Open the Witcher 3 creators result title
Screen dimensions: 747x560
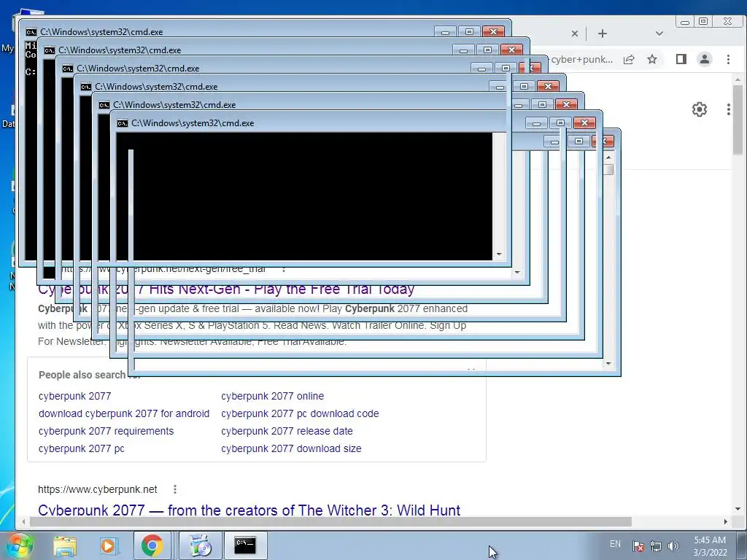coord(249,510)
